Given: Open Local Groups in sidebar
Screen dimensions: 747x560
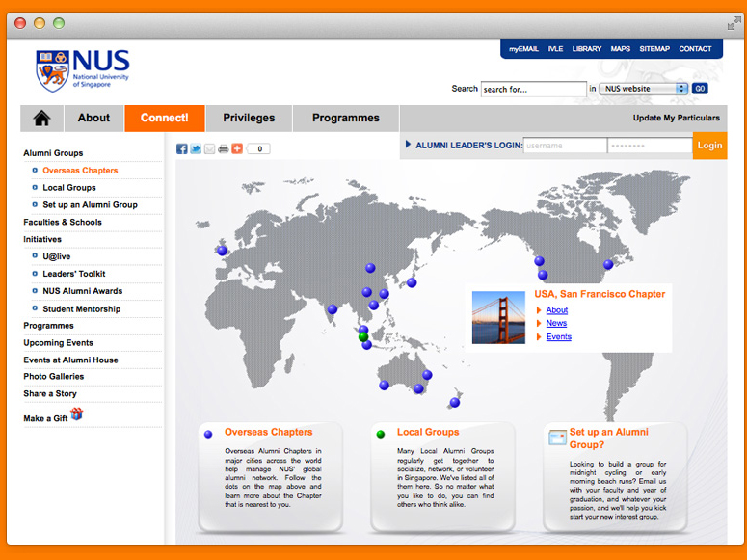Looking at the screenshot, I should 69,188.
